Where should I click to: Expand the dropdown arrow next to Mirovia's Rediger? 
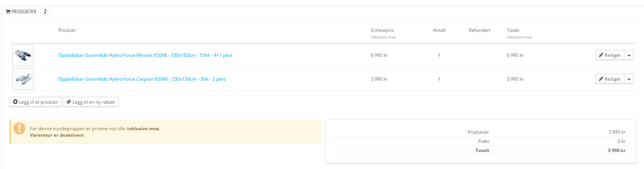tap(629, 55)
